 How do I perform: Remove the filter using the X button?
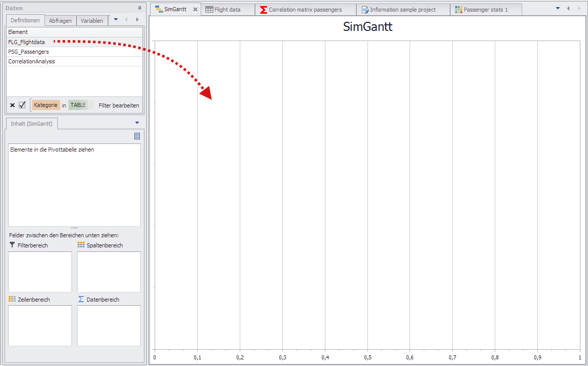pos(12,105)
